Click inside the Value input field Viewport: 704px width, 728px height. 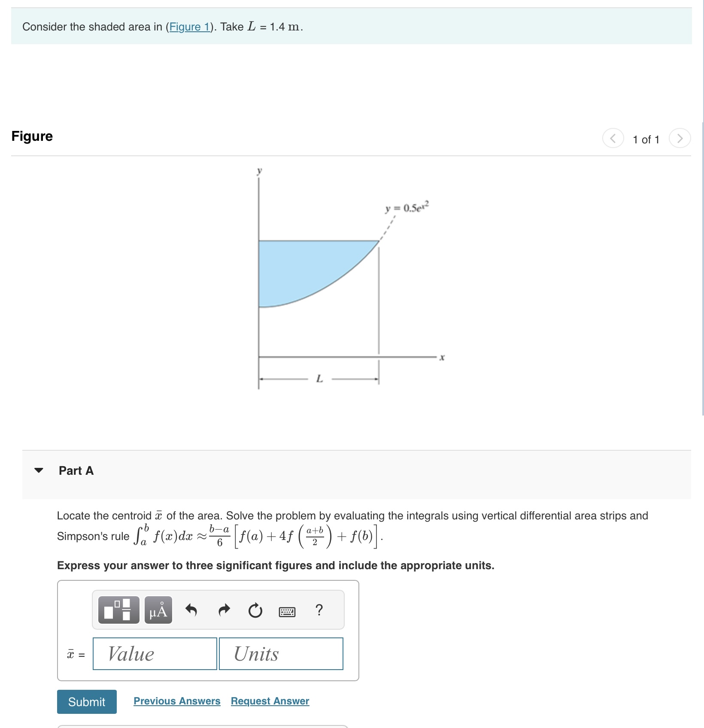(154, 654)
